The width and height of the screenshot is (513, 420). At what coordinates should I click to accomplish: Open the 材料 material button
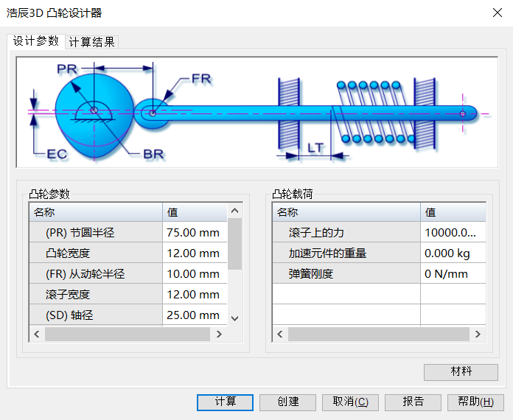click(461, 372)
